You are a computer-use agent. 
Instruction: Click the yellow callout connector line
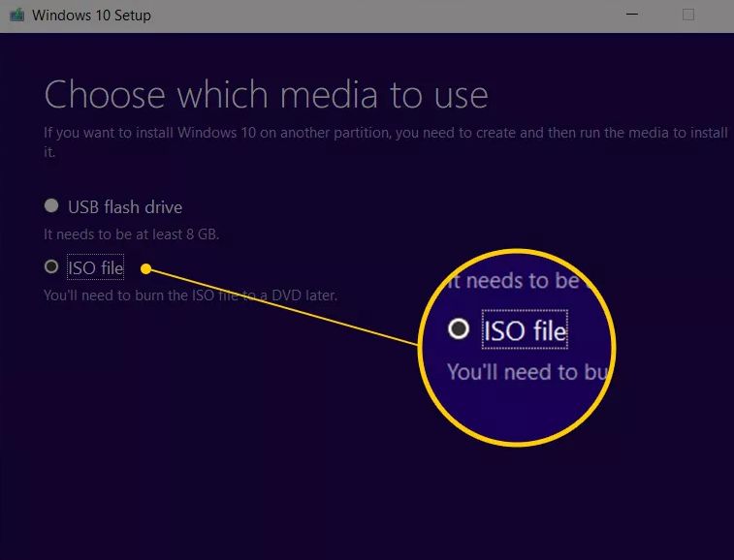(x=281, y=306)
